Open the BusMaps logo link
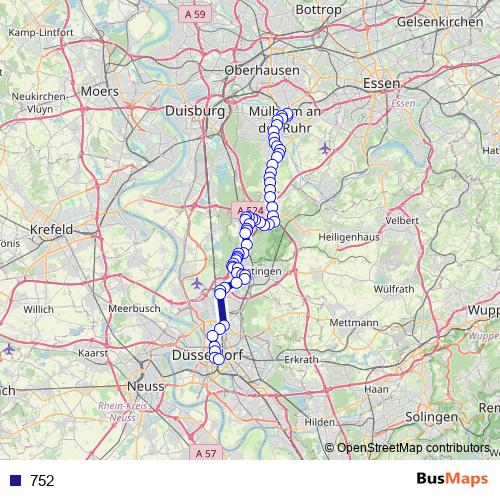The width and height of the screenshot is (500, 500). (452, 479)
